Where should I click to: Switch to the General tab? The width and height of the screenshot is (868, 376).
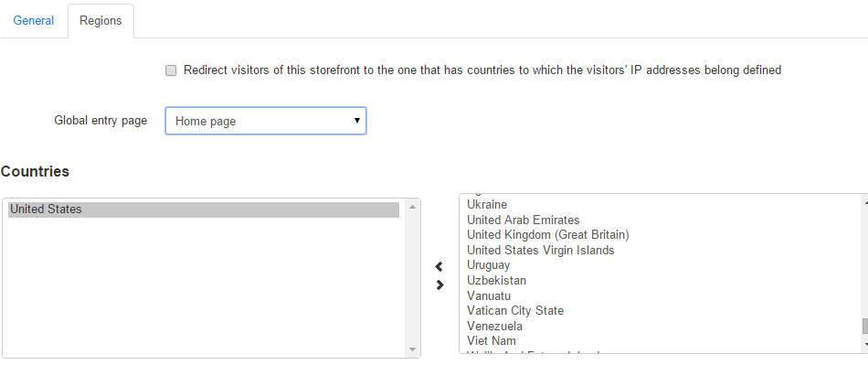pos(33,20)
